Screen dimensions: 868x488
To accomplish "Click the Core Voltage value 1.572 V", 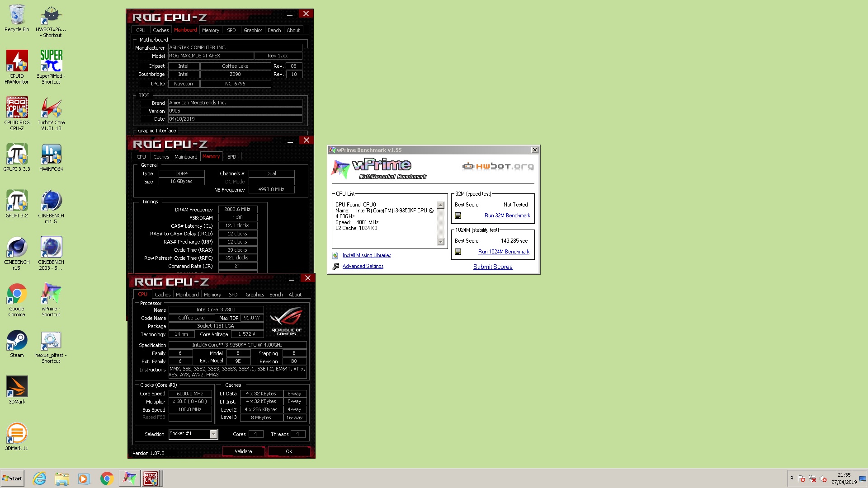I will 247,334.
